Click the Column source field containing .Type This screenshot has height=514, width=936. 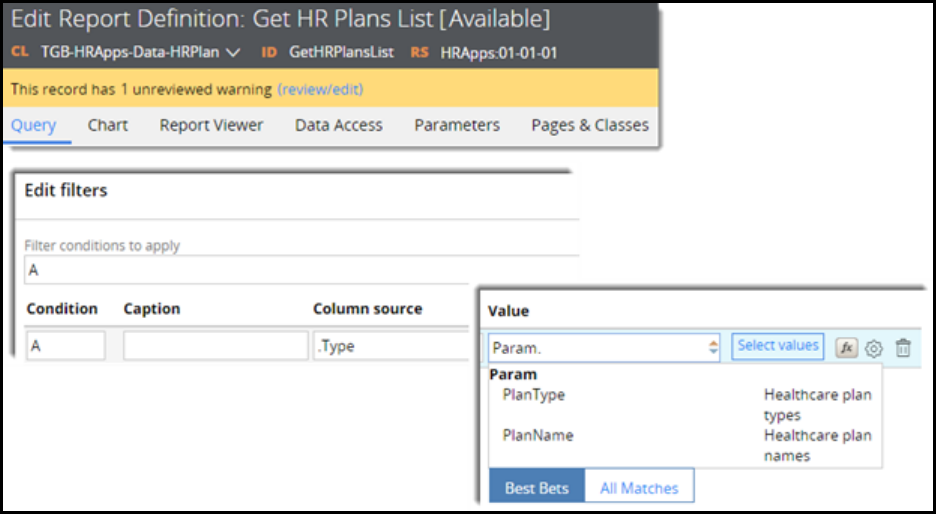(x=390, y=346)
